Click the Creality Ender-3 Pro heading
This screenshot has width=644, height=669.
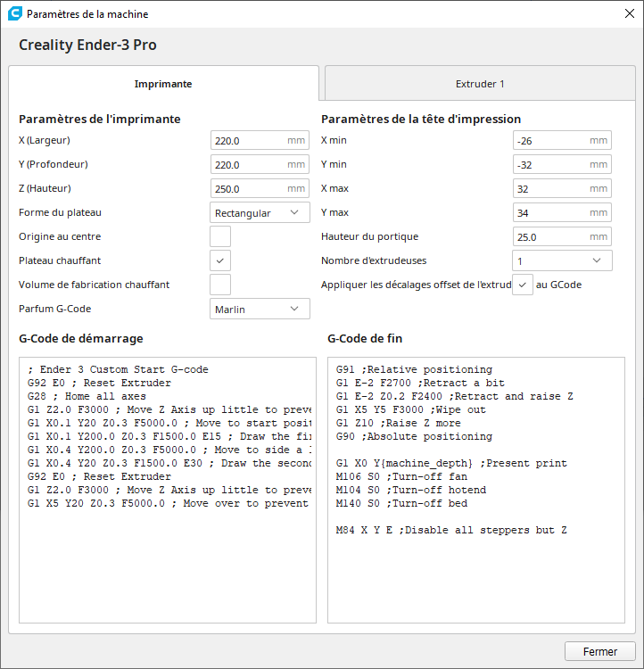pos(87,45)
